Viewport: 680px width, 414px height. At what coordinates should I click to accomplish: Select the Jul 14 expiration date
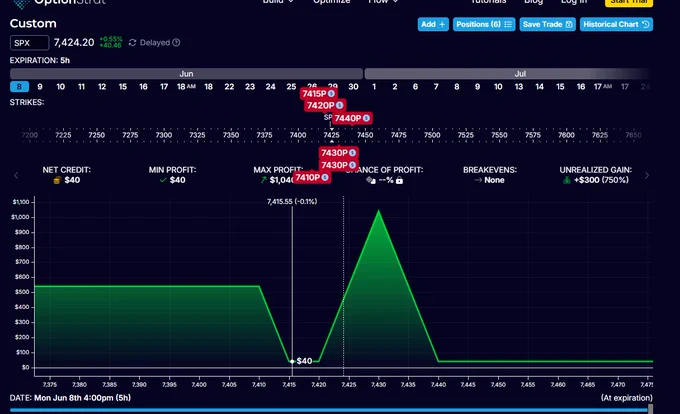539,87
